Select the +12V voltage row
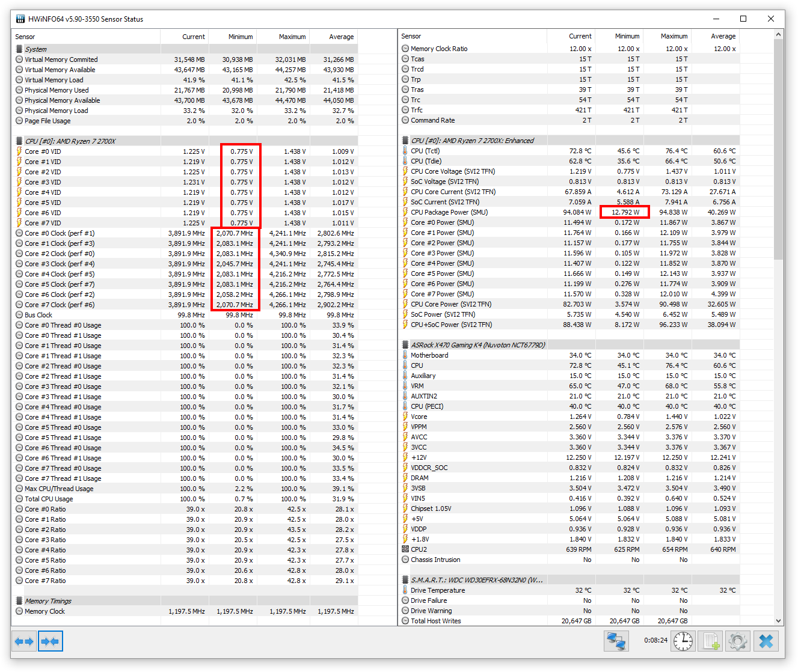This screenshot has height=672, width=798. [x=570, y=457]
